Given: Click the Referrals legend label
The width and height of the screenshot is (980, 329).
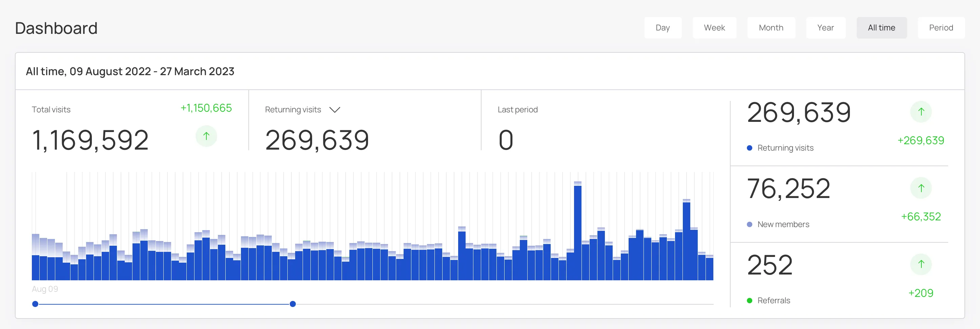Looking at the screenshot, I should tap(773, 301).
